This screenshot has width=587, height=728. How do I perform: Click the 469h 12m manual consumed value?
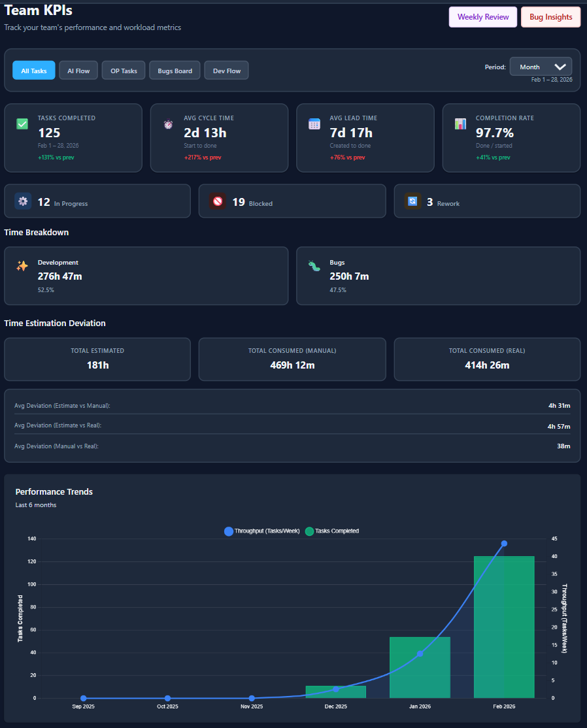click(293, 365)
